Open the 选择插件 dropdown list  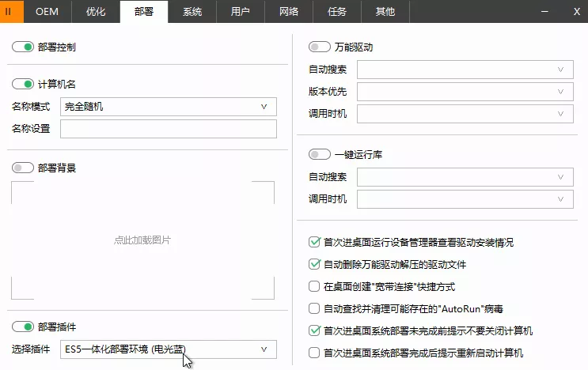pyautogui.click(x=169, y=349)
